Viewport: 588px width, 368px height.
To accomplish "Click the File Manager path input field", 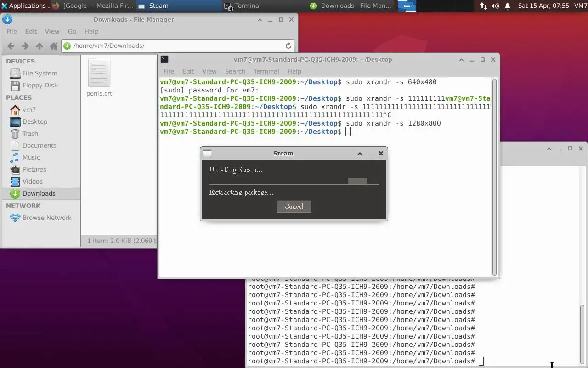I will click(177, 46).
